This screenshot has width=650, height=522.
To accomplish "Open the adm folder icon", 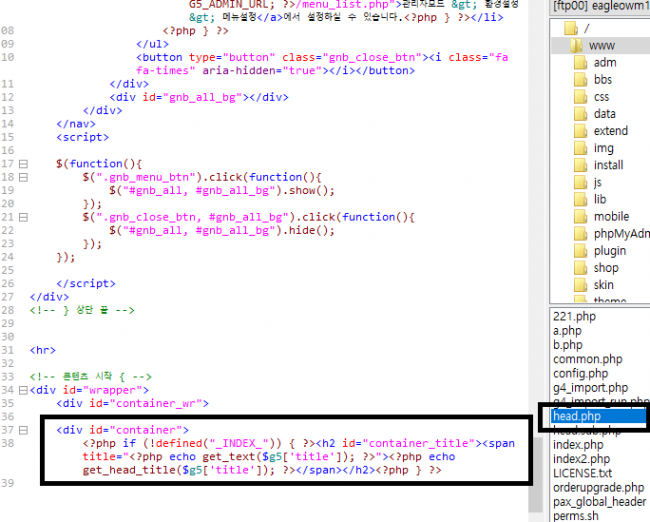I will click(x=580, y=63).
